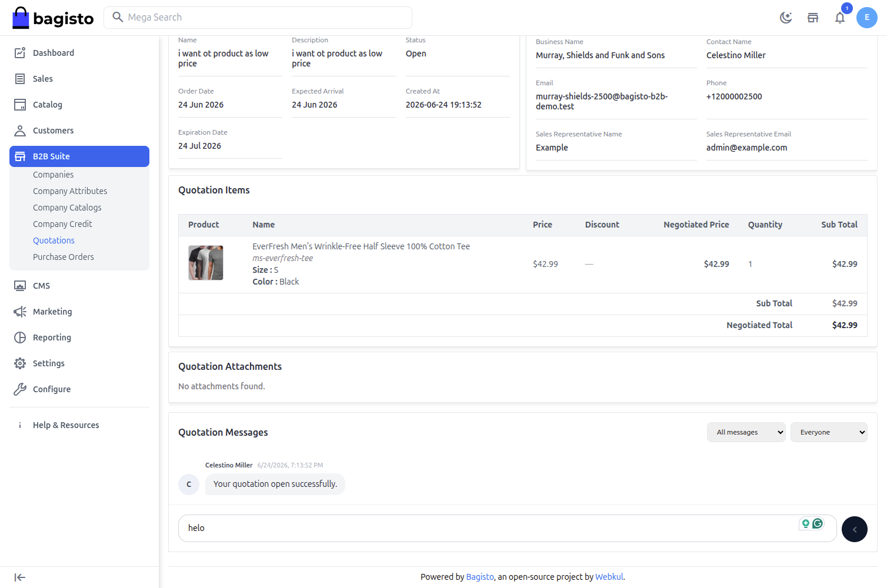Open Purchase Orders submenu item
Image resolution: width=887 pixels, height=588 pixels.
pyautogui.click(x=64, y=257)
